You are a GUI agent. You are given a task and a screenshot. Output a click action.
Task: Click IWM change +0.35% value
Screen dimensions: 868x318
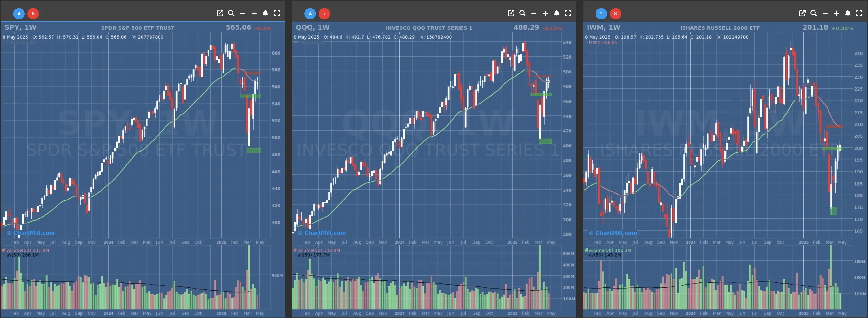tap(842, 28)
